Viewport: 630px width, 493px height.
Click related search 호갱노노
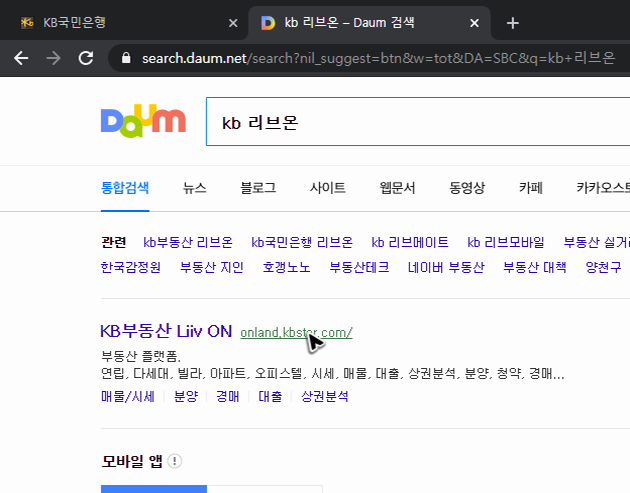(286, 267)
